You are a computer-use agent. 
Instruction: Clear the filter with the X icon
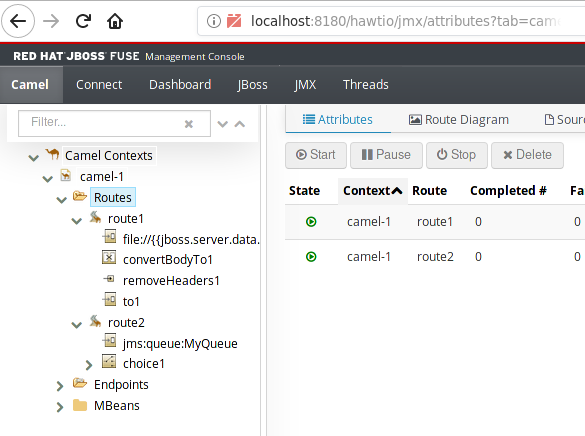point(189,124)
